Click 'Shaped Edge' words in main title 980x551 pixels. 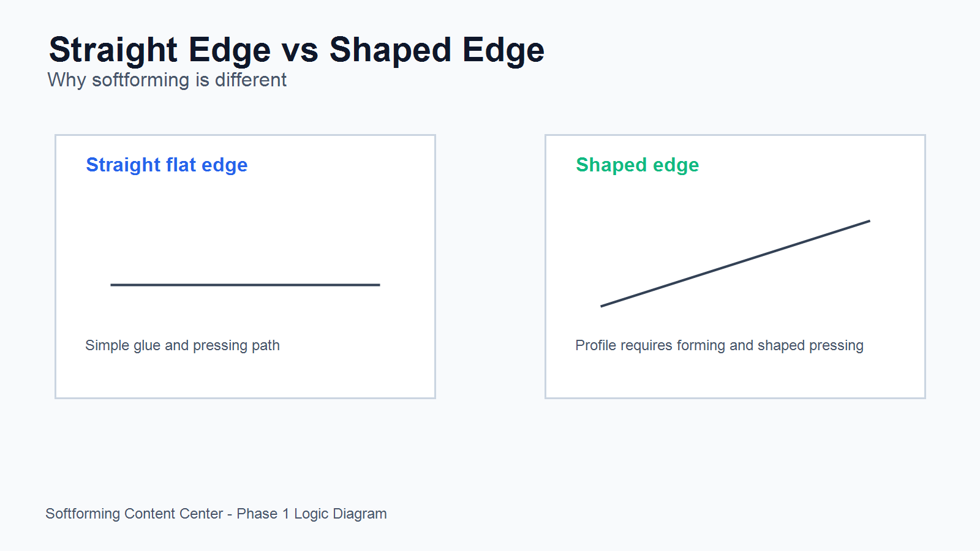pyautogui.click(x=437, y=50)
